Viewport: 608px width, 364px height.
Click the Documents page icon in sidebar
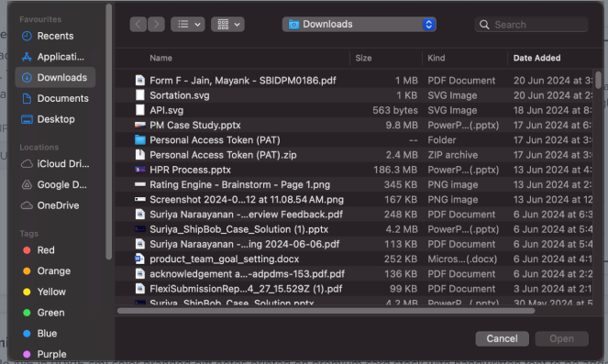(27, 98)
